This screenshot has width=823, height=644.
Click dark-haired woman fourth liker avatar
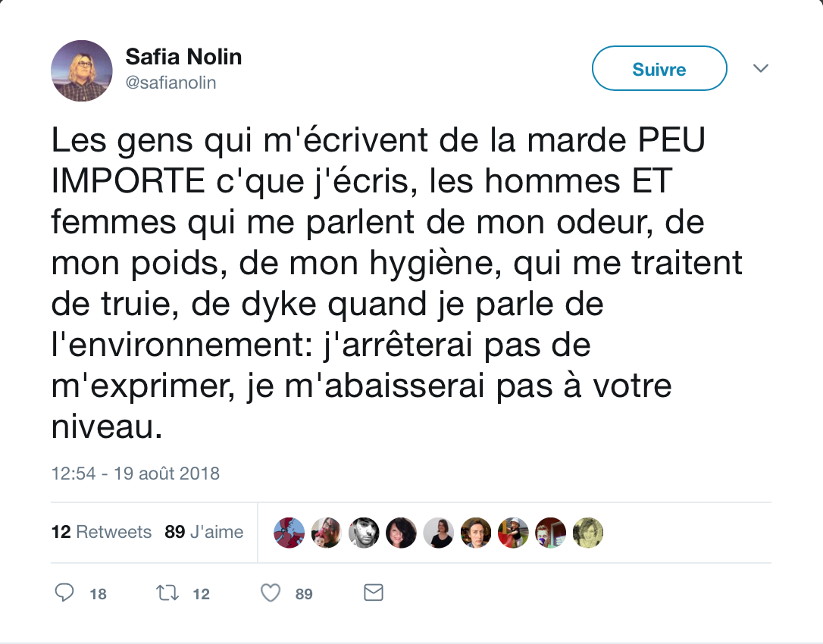(401, 533)
